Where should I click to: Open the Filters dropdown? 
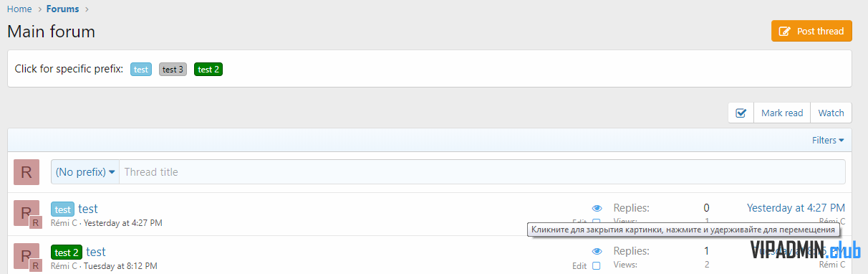click(828, 140)
